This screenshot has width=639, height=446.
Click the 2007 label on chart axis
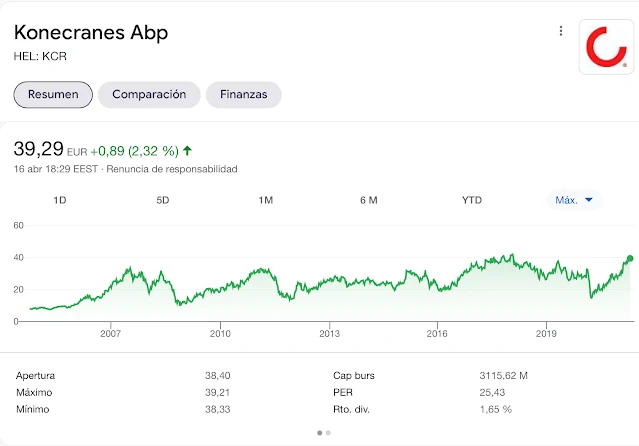click(110, 333)
